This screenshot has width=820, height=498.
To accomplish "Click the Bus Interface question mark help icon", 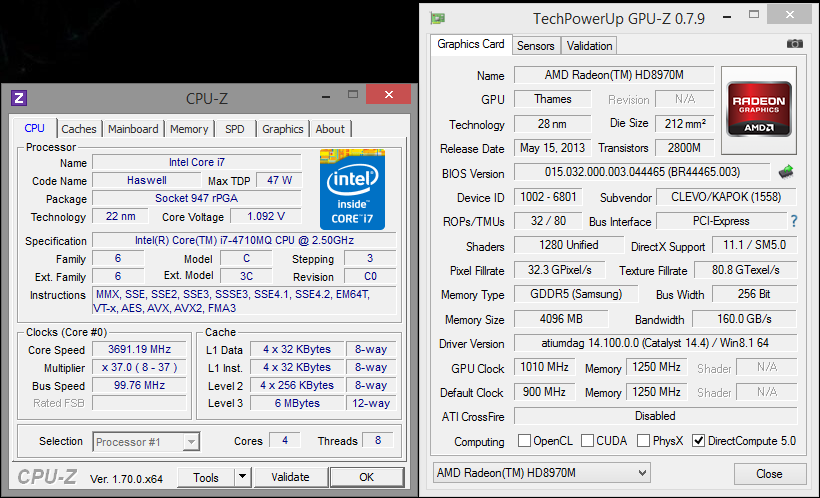I will click(x=794, y=221).
